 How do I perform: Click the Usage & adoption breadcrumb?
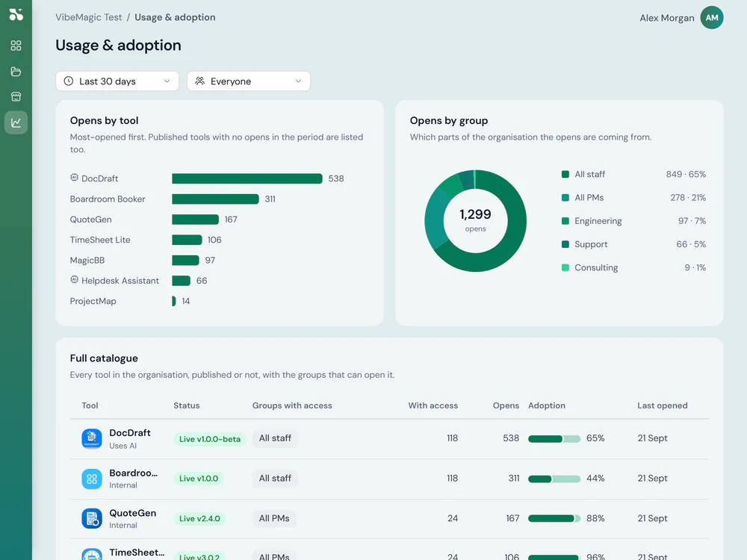click(175, 17)
